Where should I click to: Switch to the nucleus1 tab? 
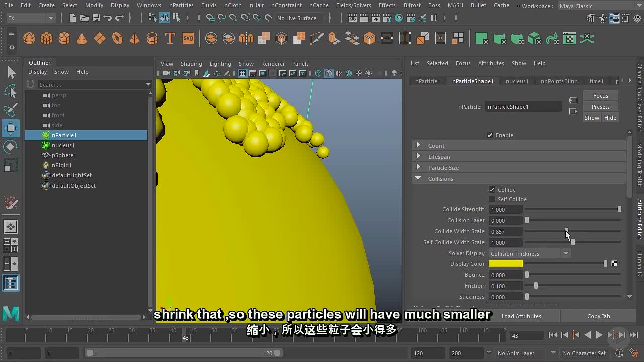pos(517,81)
